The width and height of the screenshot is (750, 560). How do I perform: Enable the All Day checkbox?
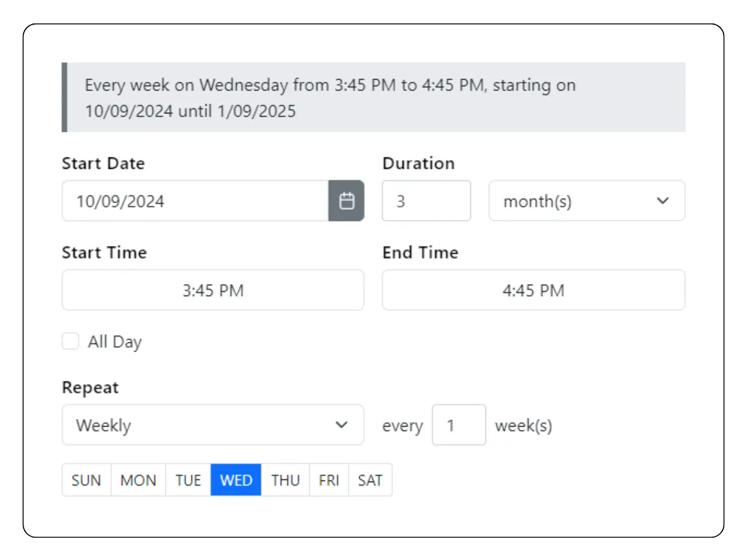coord(70,341)
